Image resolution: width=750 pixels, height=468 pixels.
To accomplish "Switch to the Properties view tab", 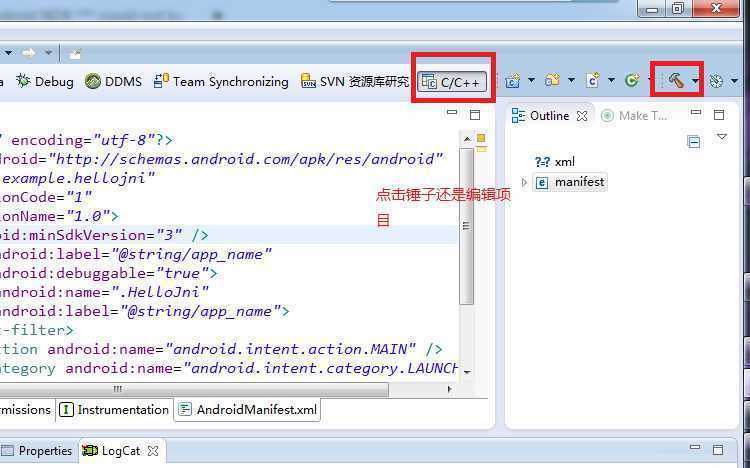I will tap(37, 451).
